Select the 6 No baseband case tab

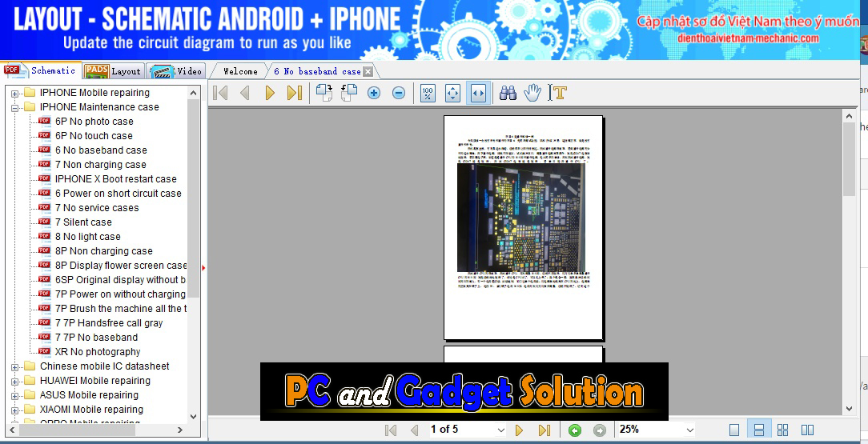click(317, 71)
